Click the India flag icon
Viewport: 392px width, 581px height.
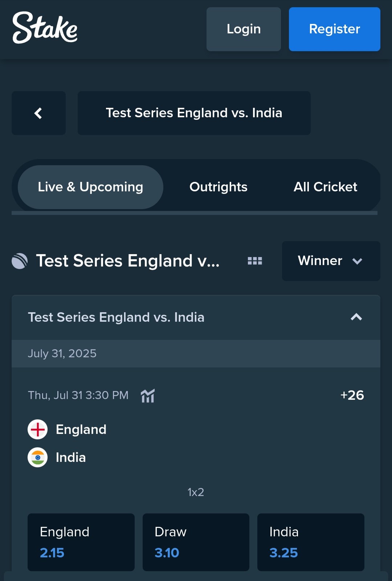(x=37, y=458)
